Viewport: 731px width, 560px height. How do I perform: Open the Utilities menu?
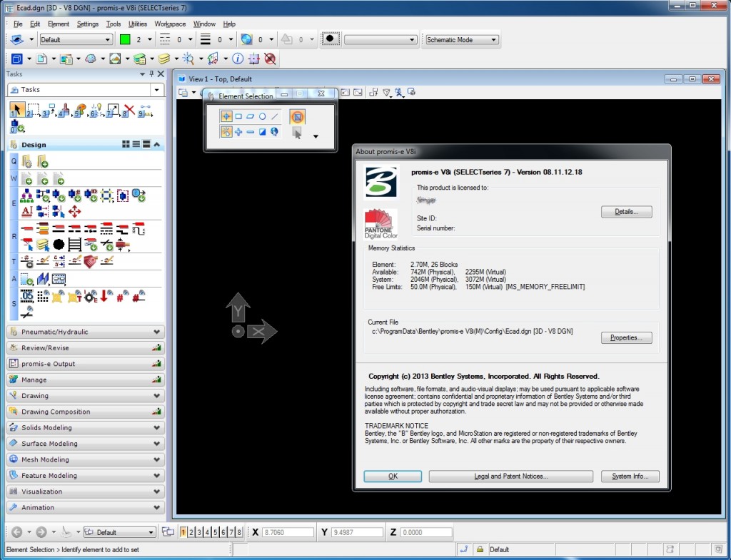pyautogui.click(x=137, y=24)
